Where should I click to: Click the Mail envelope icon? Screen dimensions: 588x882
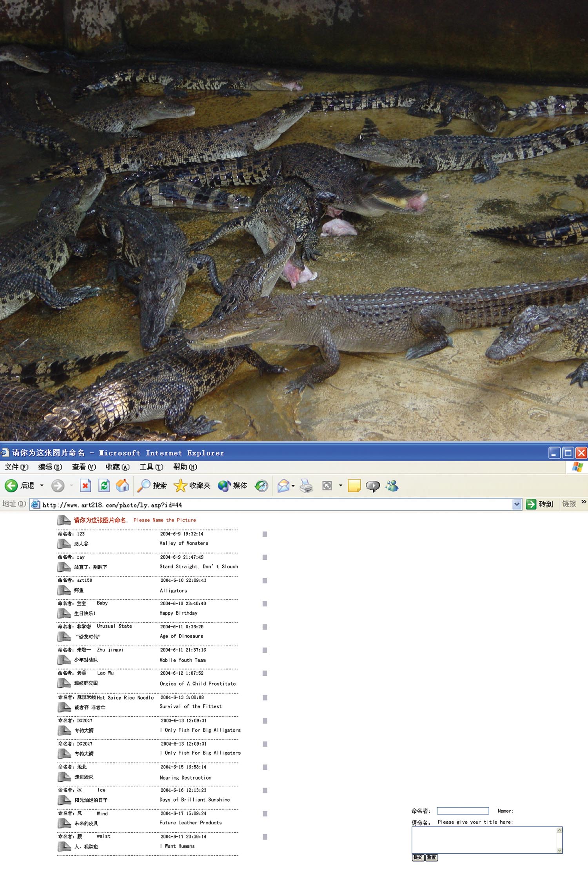click(x=283, y=486)
